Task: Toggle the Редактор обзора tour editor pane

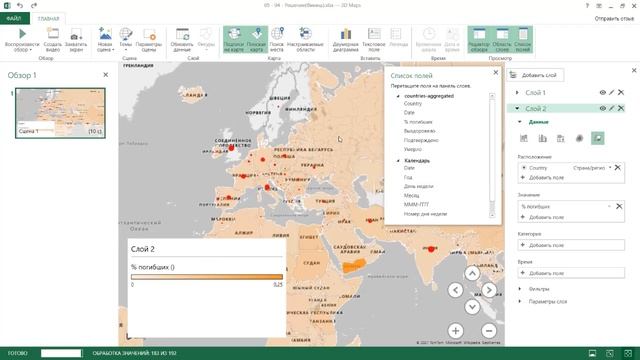Action: [479, 40]
